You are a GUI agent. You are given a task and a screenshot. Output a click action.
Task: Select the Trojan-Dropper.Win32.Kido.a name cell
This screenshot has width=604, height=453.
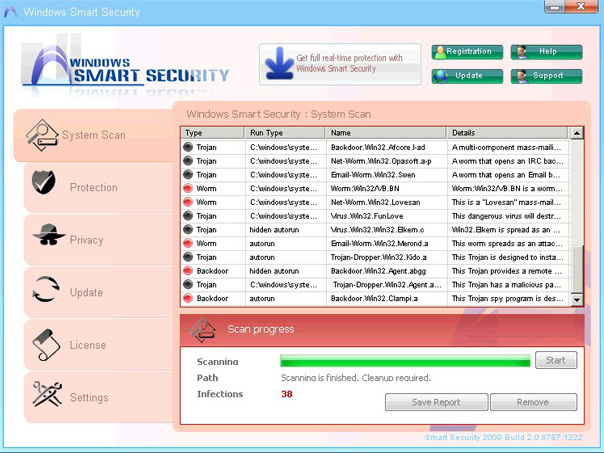[x=386, y=257]
